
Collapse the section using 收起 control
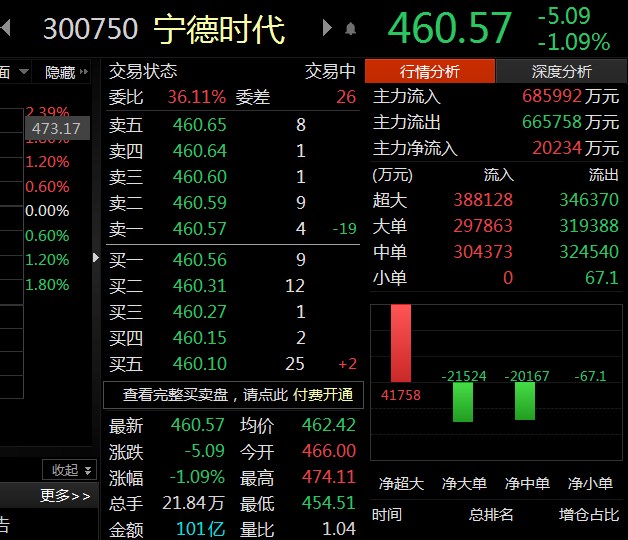point(68,470)
